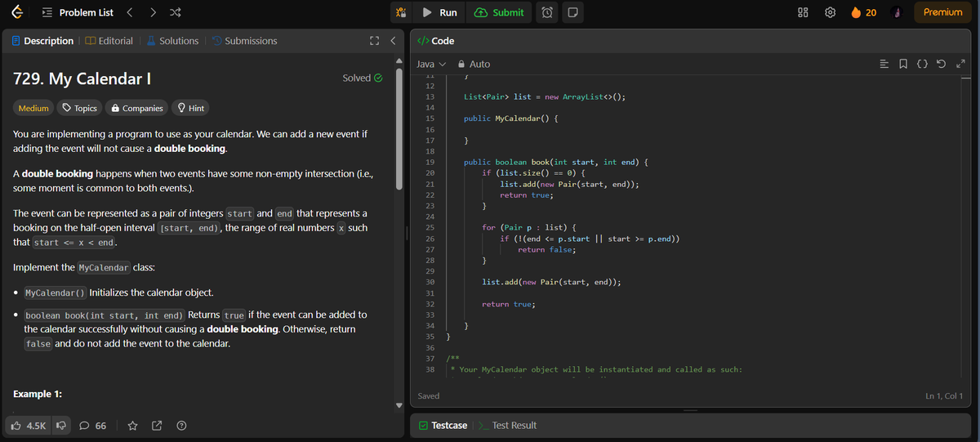The image size is (980, 442).
Task: Show the locked Companies tag
Action: click(137, 108)
